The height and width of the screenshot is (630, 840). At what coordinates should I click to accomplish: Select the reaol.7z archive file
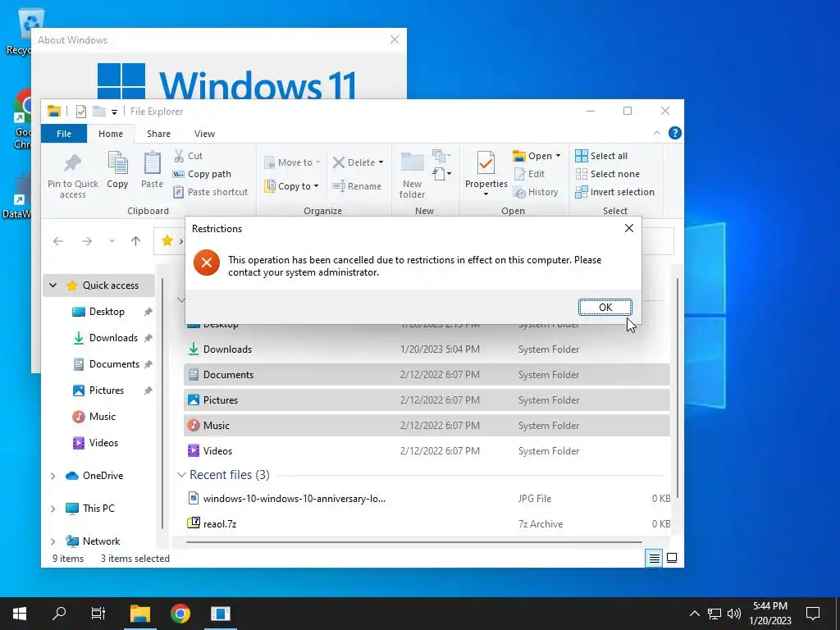pyautogui.click(x=427, y=524)
